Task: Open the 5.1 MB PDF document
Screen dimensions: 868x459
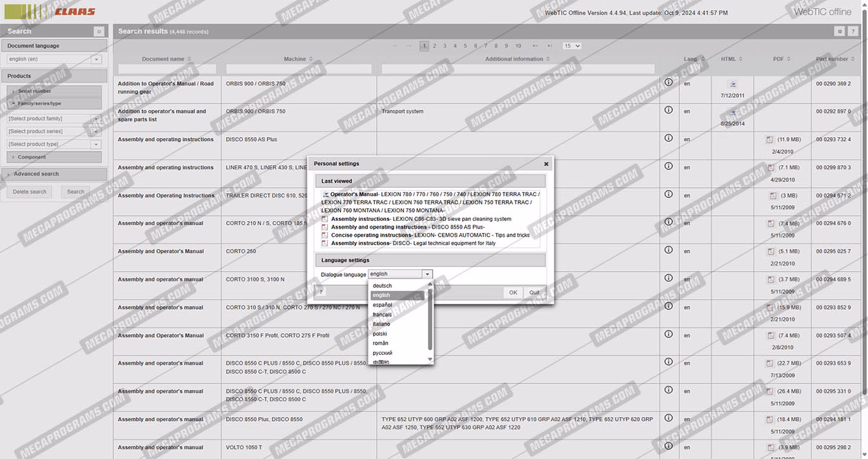Action: point(771,251)
